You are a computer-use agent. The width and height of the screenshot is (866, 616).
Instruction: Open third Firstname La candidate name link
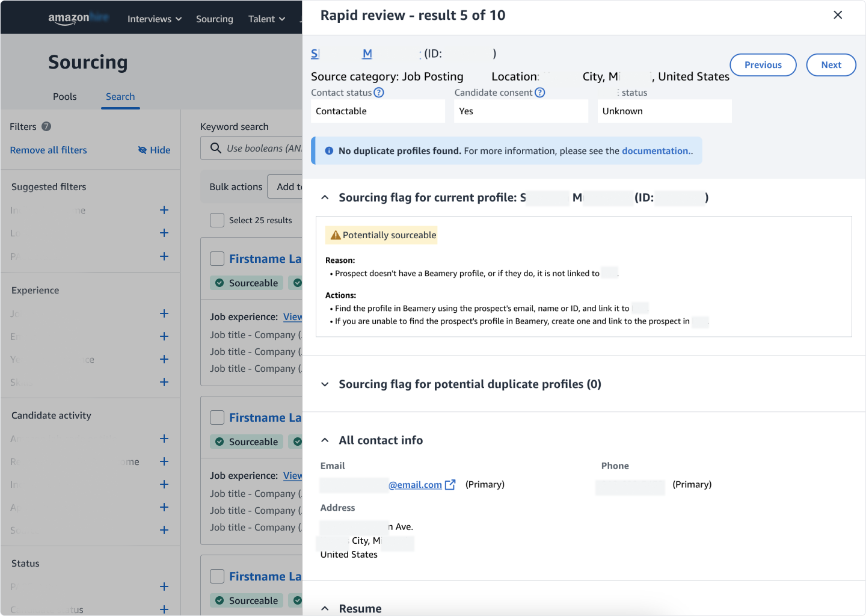click(265, 576)
